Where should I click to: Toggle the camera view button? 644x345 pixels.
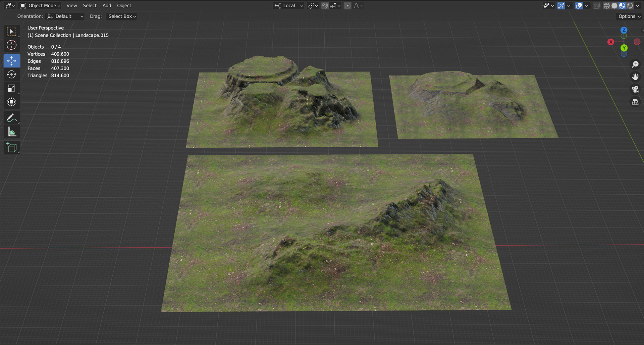point(635,89)
